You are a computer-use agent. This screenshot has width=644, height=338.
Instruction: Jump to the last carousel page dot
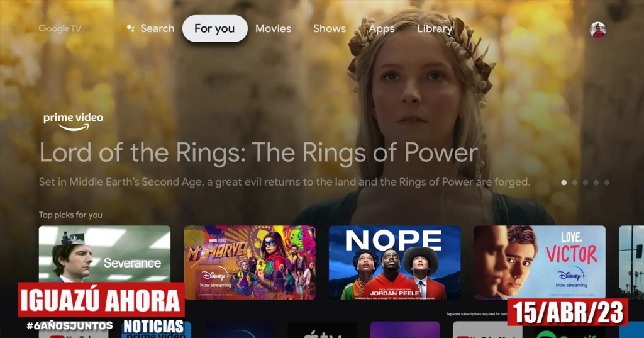[607, 182]
